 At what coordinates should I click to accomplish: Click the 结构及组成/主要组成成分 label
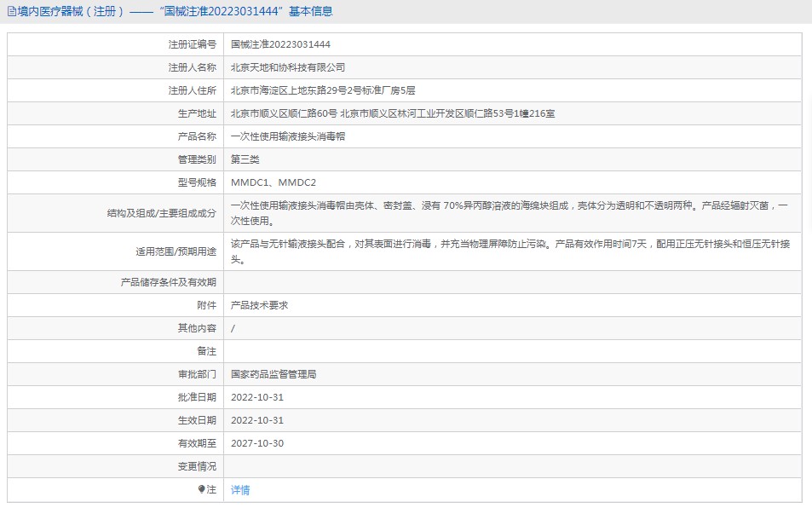click(162, 213)
